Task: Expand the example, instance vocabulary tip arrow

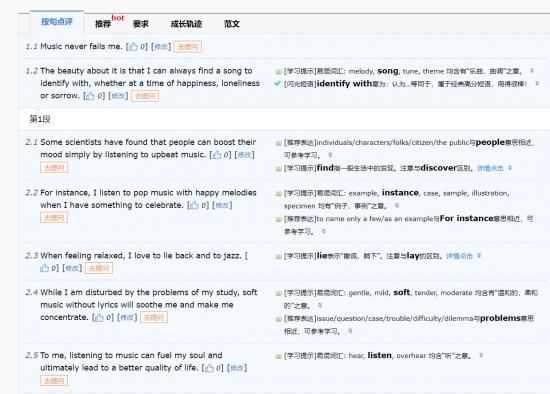Action: [396, 205]
